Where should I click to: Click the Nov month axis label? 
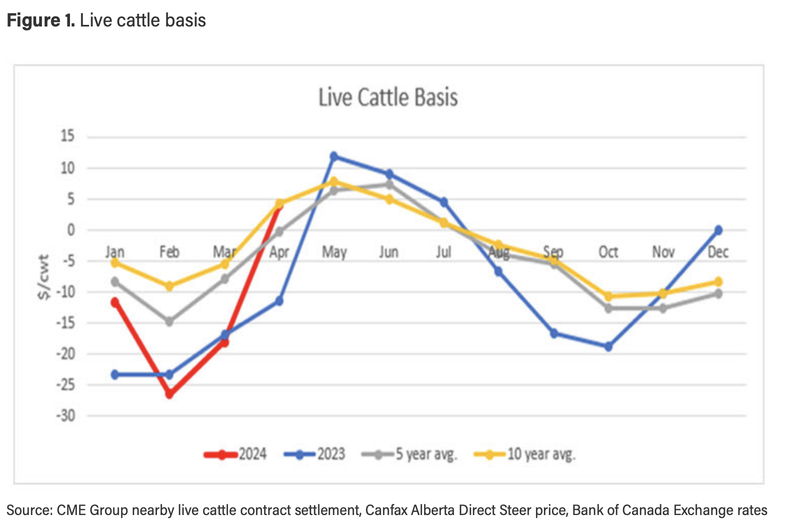click(x=663, y=252)
